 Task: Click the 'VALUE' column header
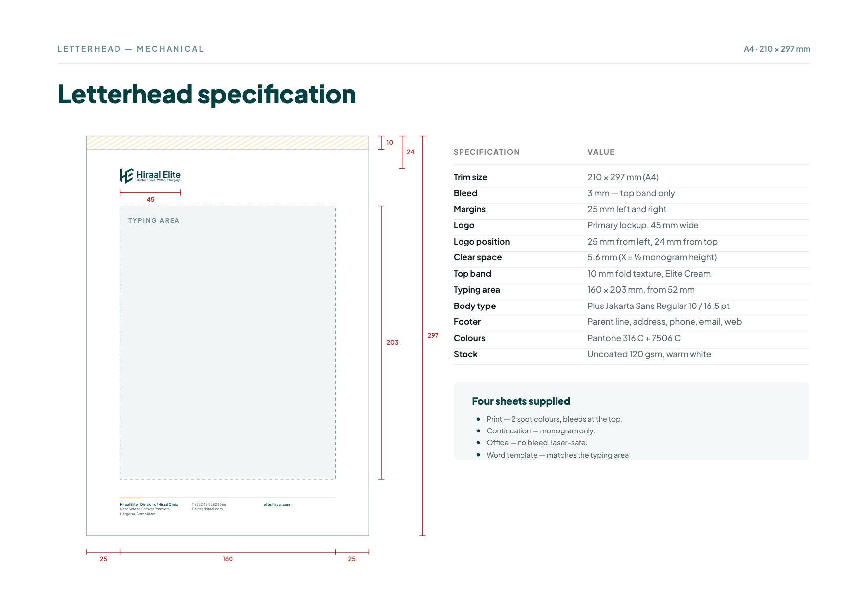(601, 152)
